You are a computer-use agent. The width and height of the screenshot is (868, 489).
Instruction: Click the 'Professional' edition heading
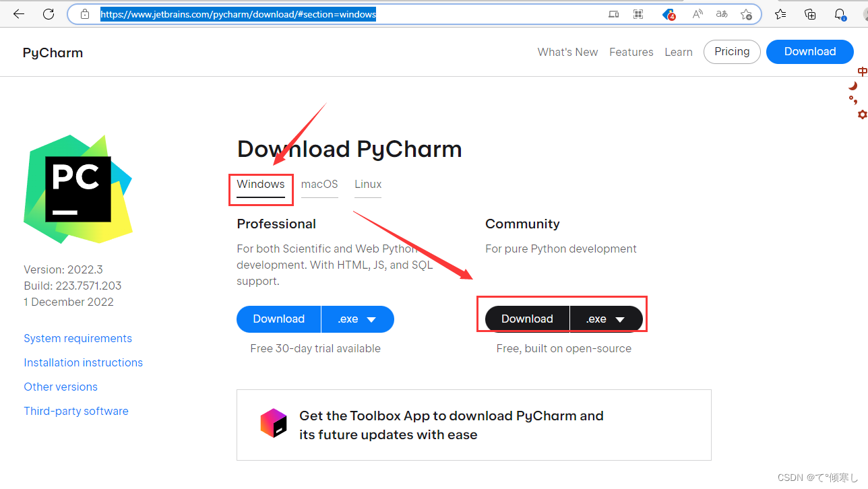click(x=276, y=224)
